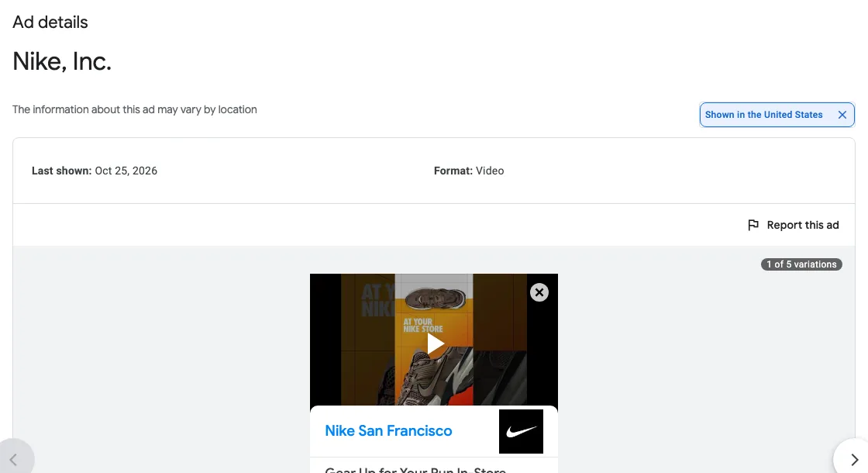This screenshot has height=473, width=868.
Task: Go to the previous ad variation
Action: (15, 460)
